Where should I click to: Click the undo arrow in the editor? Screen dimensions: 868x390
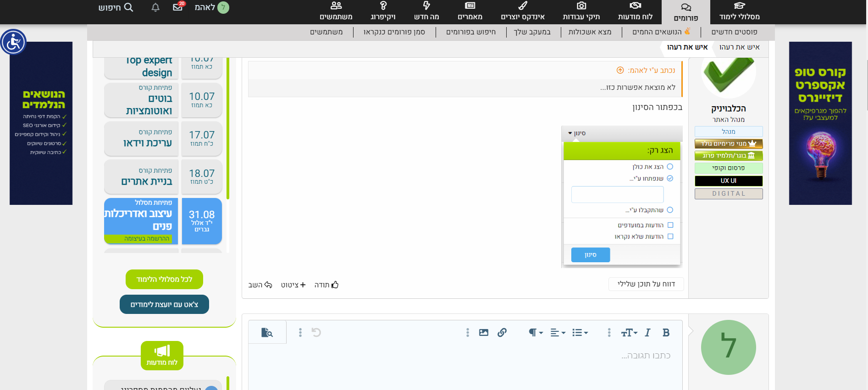316,332
